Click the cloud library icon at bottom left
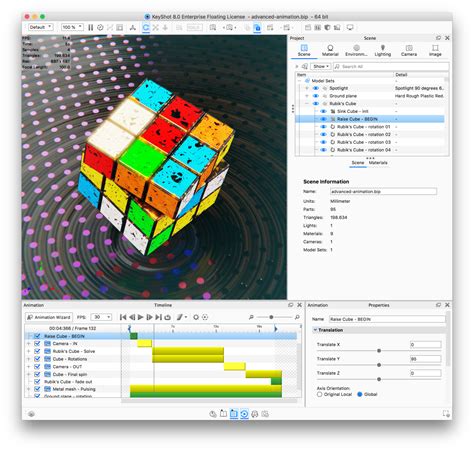 (x=31, y=414)
